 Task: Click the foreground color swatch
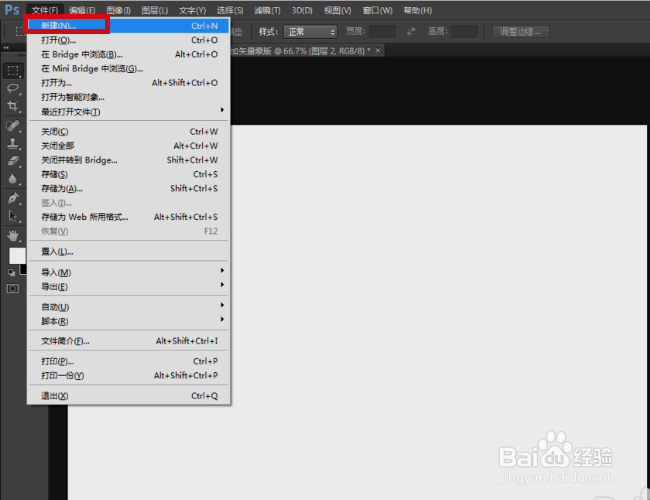[17, 255]
